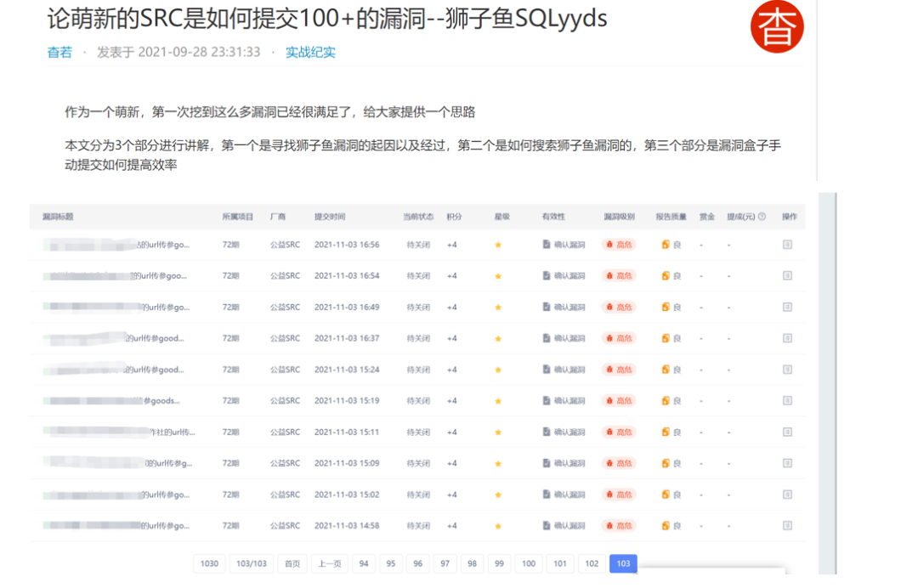
Task: Click the 提交时间 column header
Action: pyautogui.click(x=330, y=217)
